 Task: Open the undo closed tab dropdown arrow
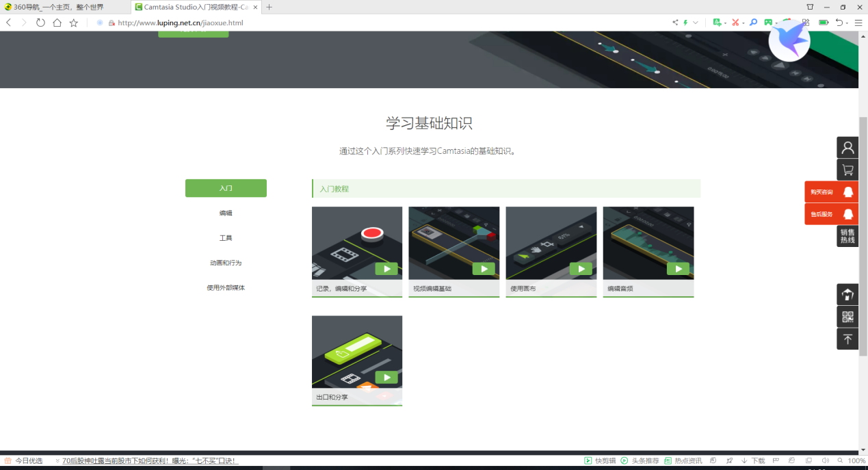coord(847,23)
